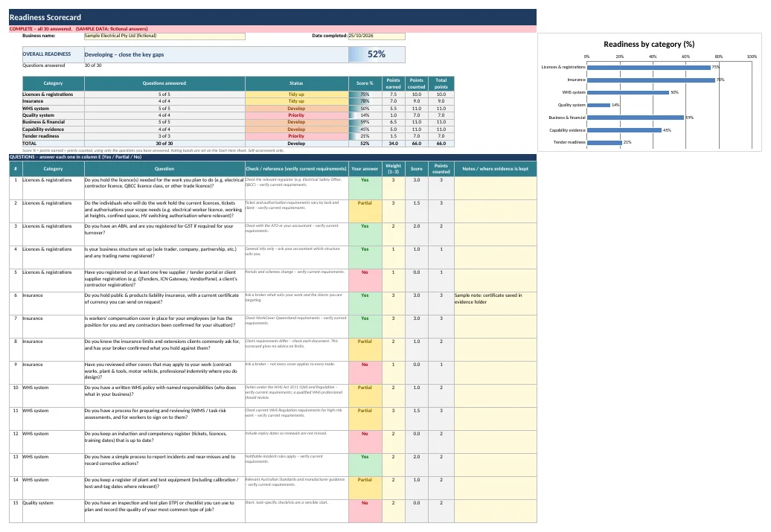Click the 'Your answer' column header
The height and width of the screenshot is (532, 771).
click(365, 169)
